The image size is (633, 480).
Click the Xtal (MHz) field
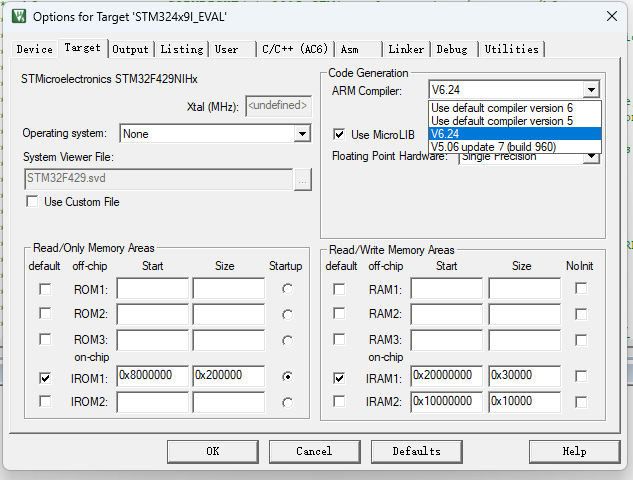pos(278,106)
